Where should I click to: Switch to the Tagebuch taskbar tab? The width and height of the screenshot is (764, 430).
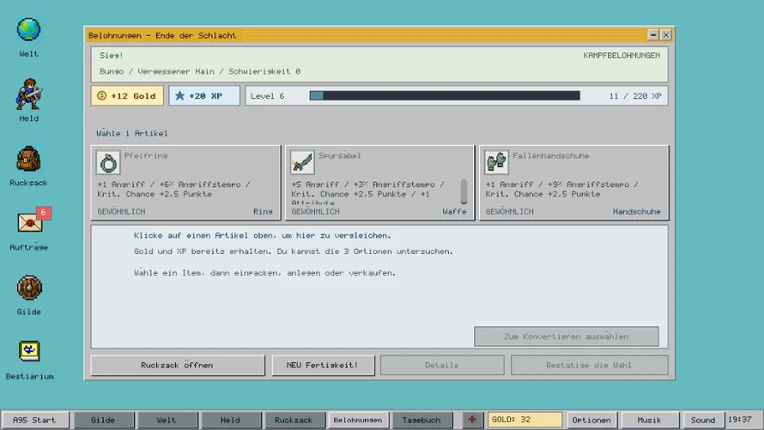tap(421, 420)
